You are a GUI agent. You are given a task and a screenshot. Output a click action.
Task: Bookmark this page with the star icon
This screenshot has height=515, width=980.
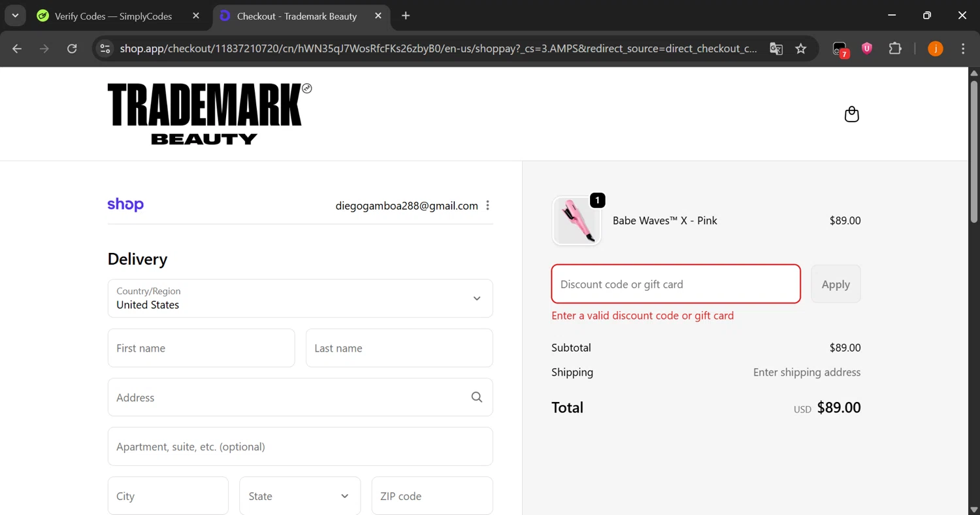coord(801,48)
